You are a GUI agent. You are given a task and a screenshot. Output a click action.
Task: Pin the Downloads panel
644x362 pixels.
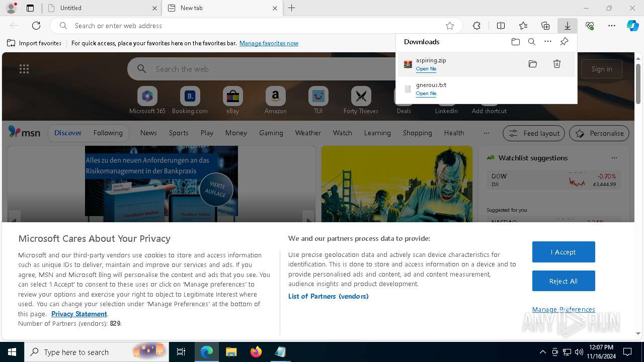tap(564, 42)
